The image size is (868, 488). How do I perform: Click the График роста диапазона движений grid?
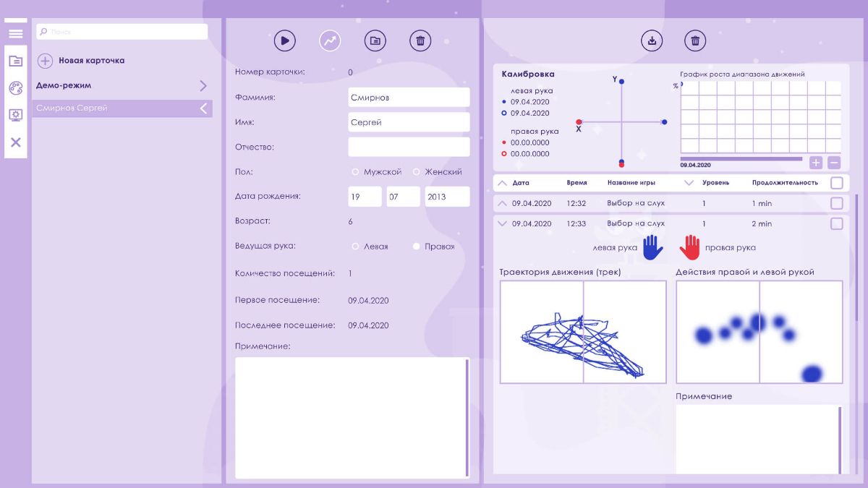(761, 116)
